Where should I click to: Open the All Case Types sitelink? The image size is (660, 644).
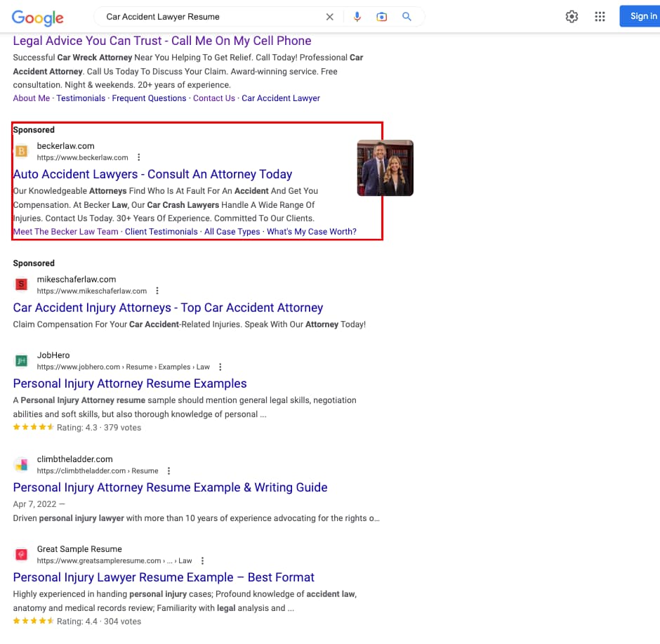(x=232, y=232)
